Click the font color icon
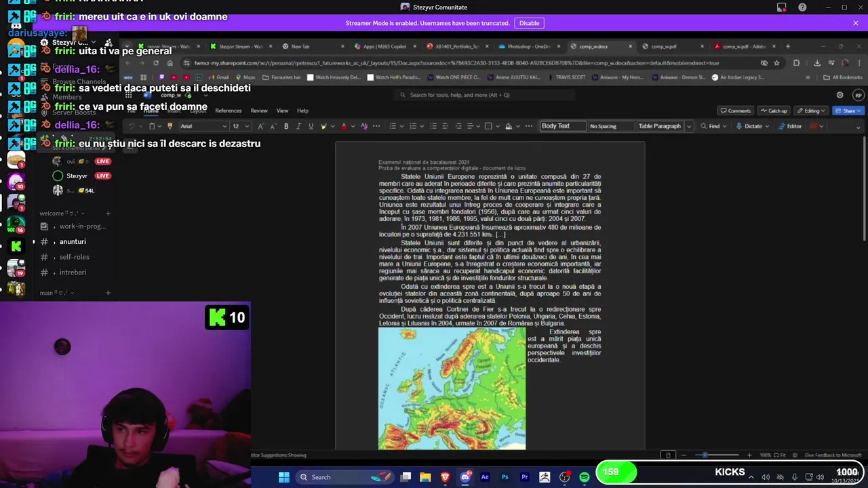Screen dimensions: 868x488 [x=344, y=126]
